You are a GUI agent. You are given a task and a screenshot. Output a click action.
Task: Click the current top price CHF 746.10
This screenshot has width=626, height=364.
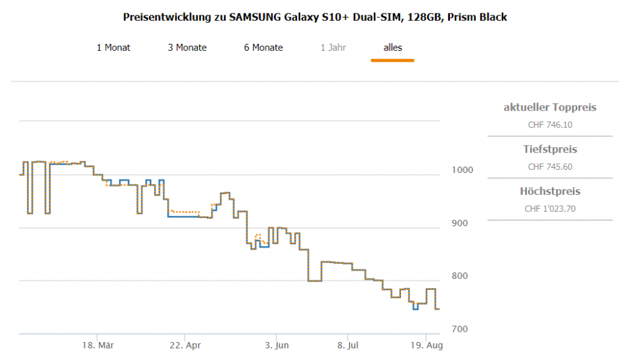tap(550, 125)
